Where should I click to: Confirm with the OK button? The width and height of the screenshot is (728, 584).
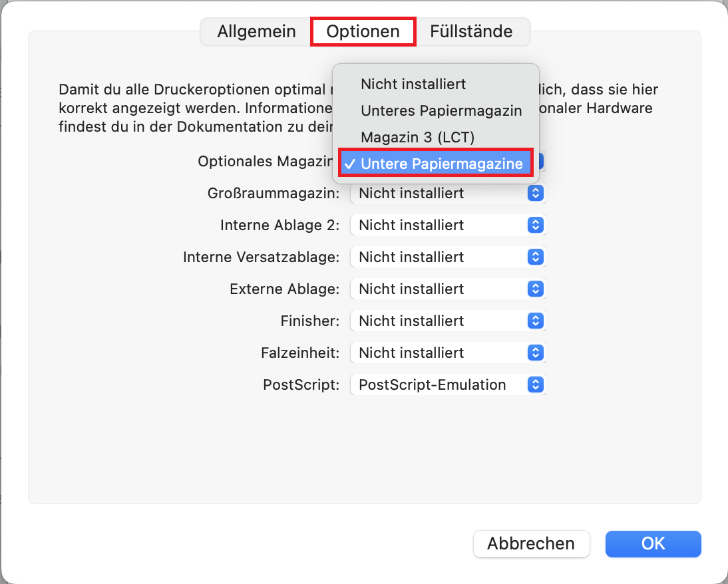tap(653, 543)
